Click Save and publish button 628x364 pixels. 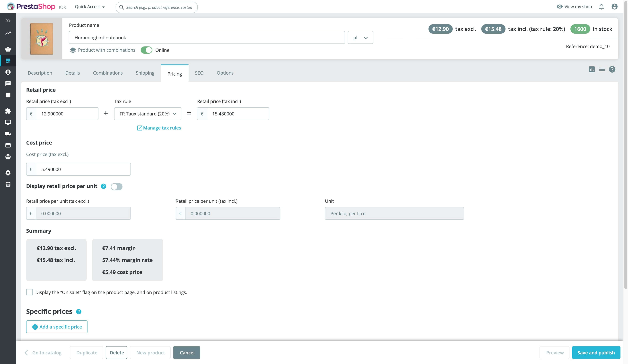click(596, 353)
